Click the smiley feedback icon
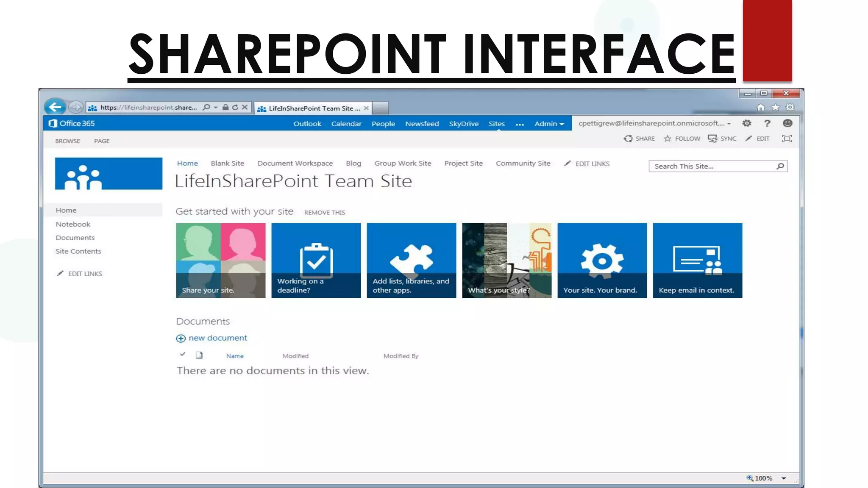Screen dimensions: 868x488 pos(787,123)
